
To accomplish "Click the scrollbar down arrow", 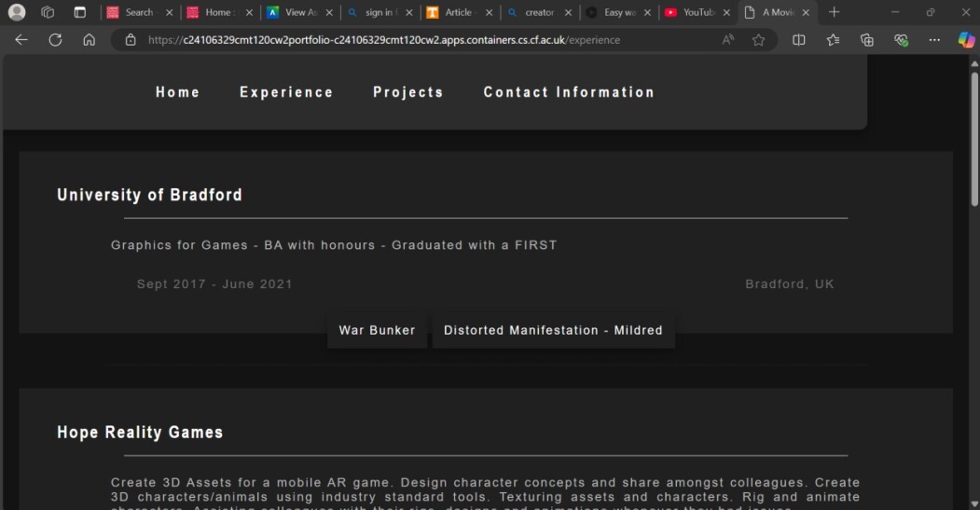I will [x=974, y=503].
